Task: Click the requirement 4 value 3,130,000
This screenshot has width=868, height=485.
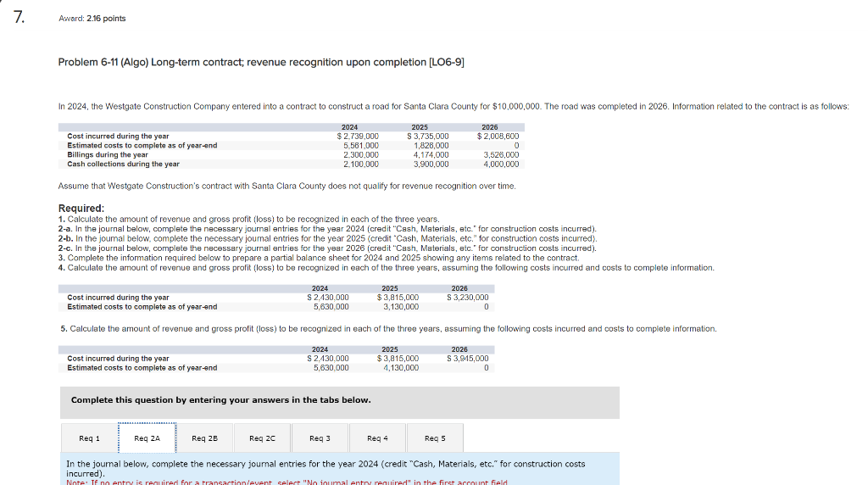Action: click(401, 307)
